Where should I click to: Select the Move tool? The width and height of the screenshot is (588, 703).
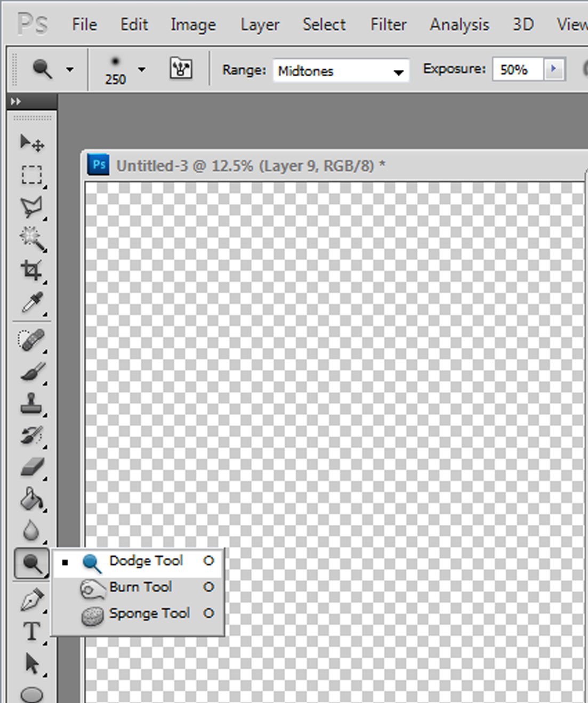point(31,142)
